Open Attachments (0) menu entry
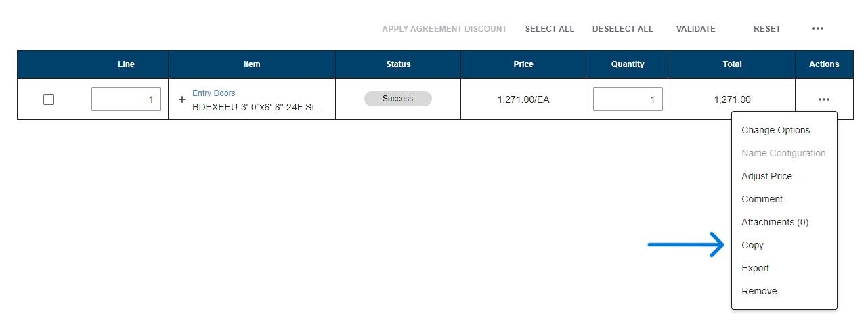The height and width of the screenshot is (320, 868). pyautogui.click(x=775, y=222)
